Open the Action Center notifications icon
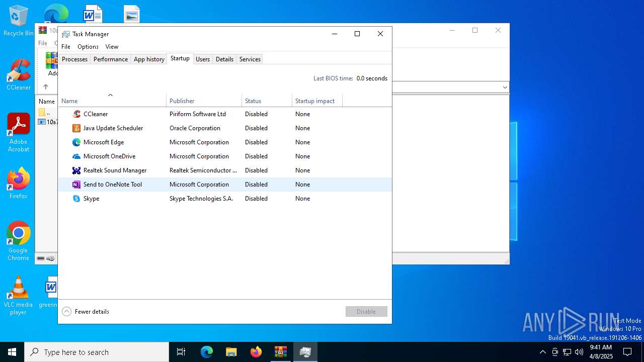This screenshot has width=644, height=362. [x=627, y=352]
